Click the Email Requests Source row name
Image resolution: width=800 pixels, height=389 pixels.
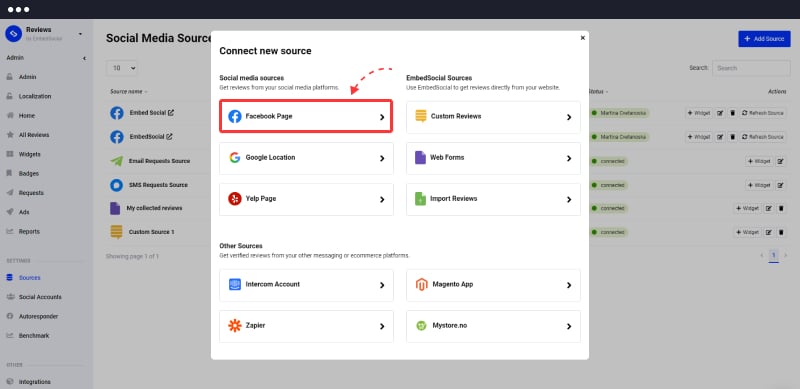(159, 161)
